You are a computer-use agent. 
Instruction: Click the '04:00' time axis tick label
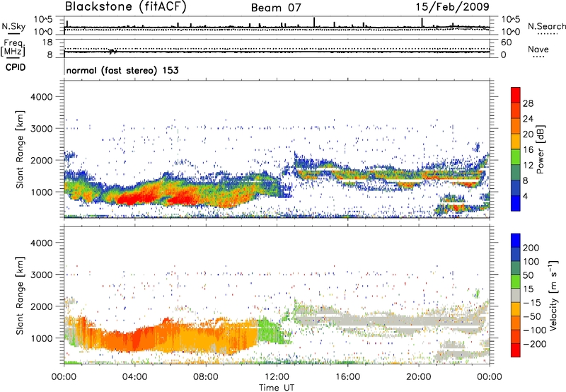click(x=134, y=377)
